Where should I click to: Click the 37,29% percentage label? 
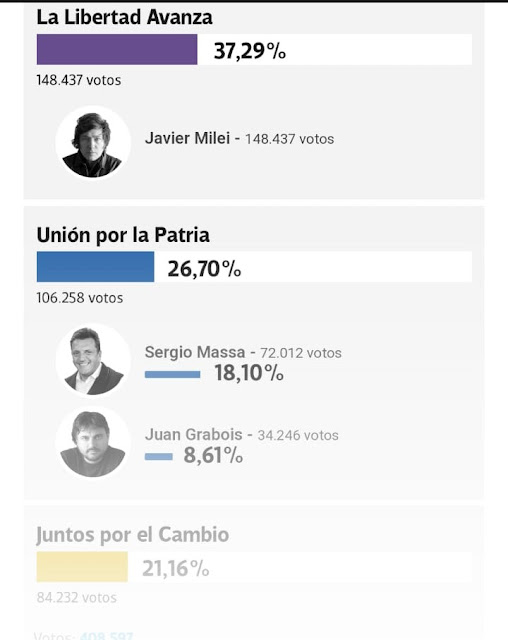250,51
